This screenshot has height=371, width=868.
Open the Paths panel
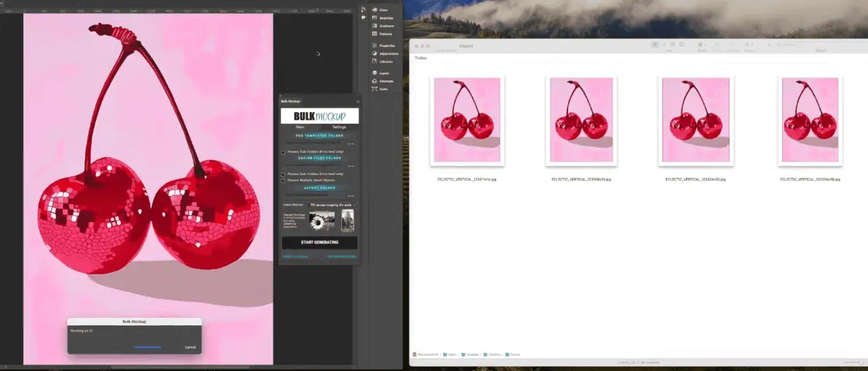pyautogui.click(x=384, y=89)
